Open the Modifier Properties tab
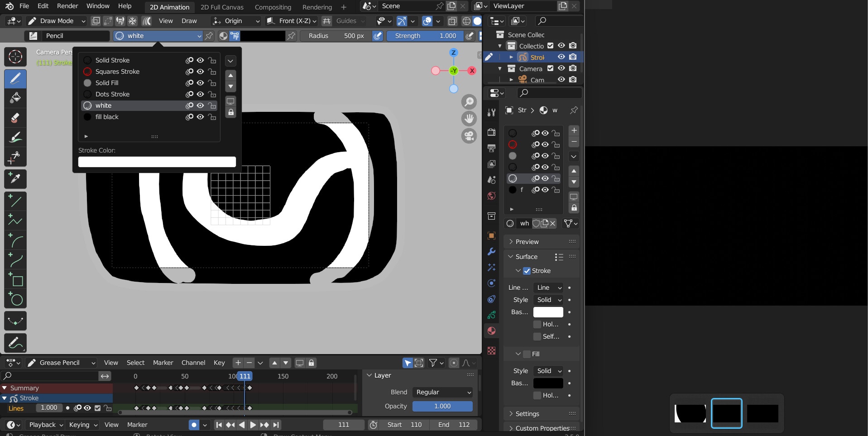Viewport: 868px width, 436px height. point(491,252)
